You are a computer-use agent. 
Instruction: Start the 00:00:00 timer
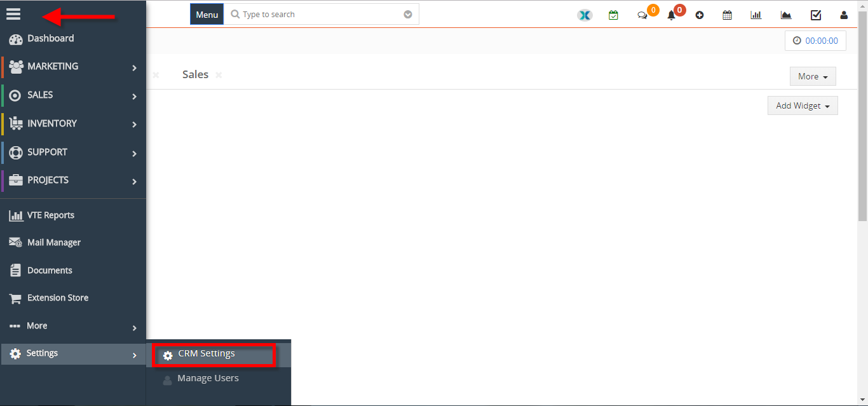(x=815, y=40)
